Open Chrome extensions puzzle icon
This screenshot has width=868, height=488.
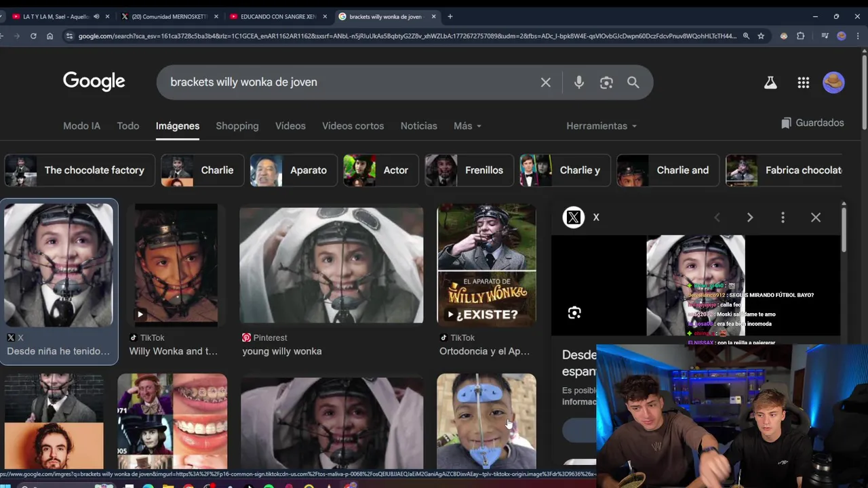coord(800,36)
